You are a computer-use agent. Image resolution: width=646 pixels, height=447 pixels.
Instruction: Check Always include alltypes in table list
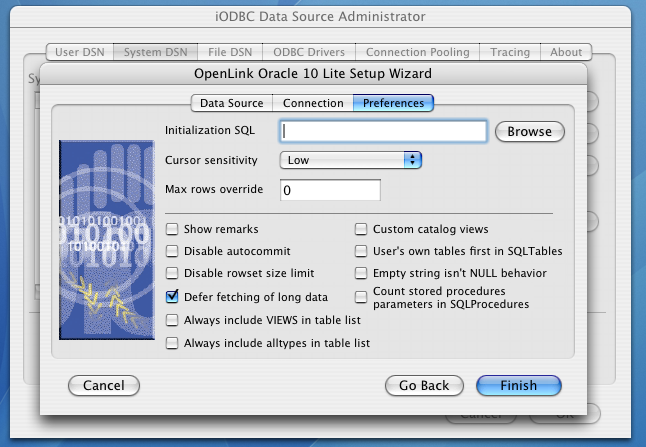coord(172,343)
